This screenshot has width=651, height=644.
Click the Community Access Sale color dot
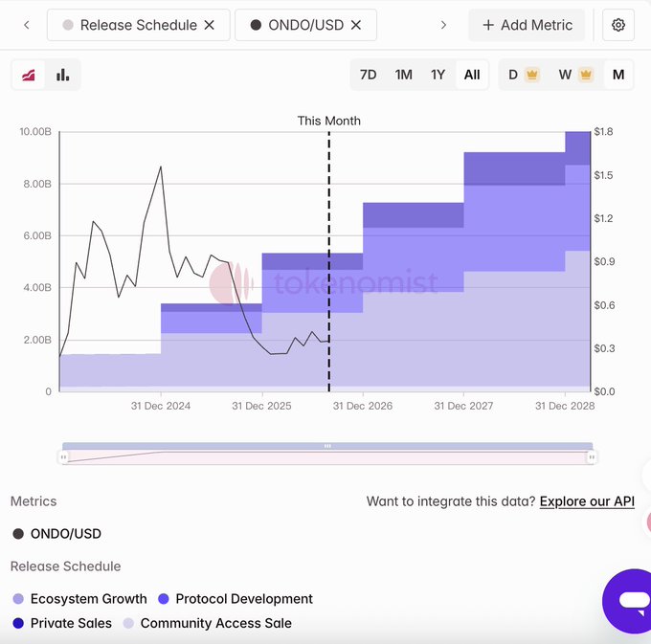pyautogui.click(x=128, y=623)
